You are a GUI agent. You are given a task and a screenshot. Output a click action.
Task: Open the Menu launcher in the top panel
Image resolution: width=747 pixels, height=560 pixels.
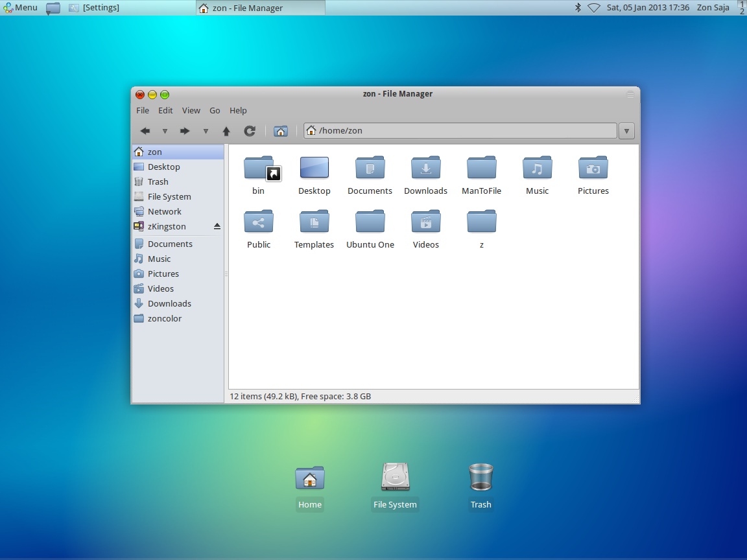(20, 7)
